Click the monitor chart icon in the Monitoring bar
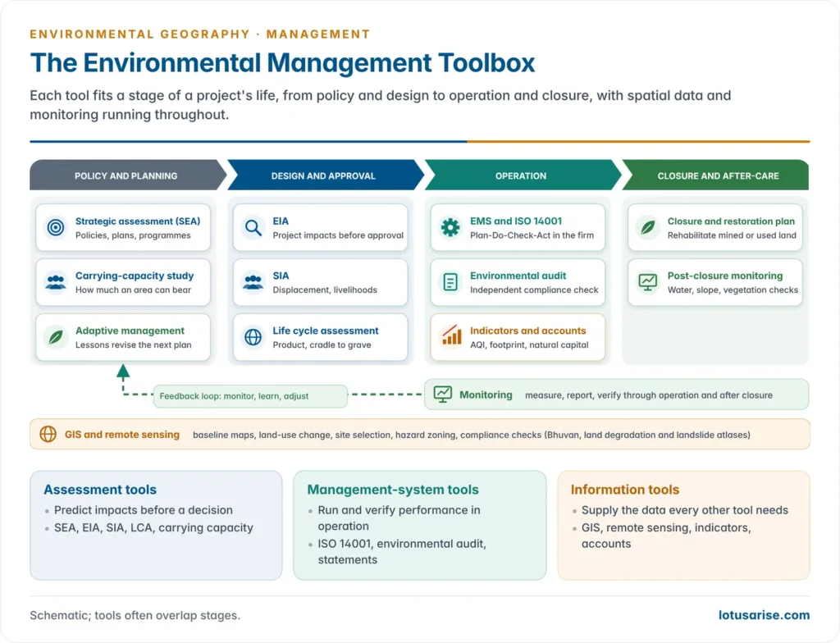 (x=442, y=394)
